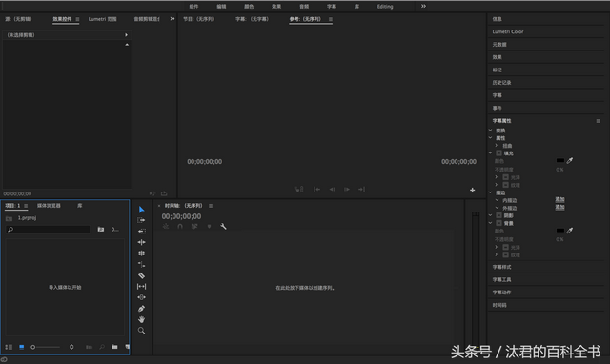Toggle timeline snap magnet
The image size is (610, 364).
[x=180, y=226]
